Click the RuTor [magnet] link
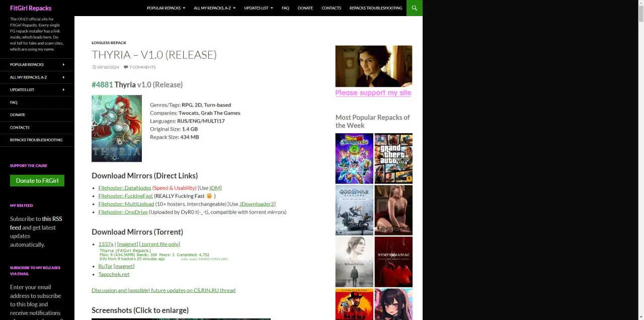 [x=124, y=266]
